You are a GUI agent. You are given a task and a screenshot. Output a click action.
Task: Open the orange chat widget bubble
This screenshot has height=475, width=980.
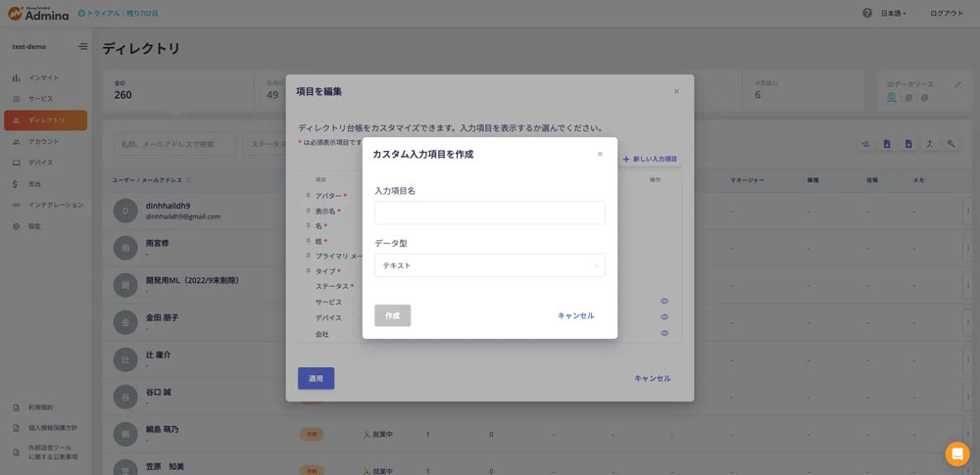(x=956, y=453)
